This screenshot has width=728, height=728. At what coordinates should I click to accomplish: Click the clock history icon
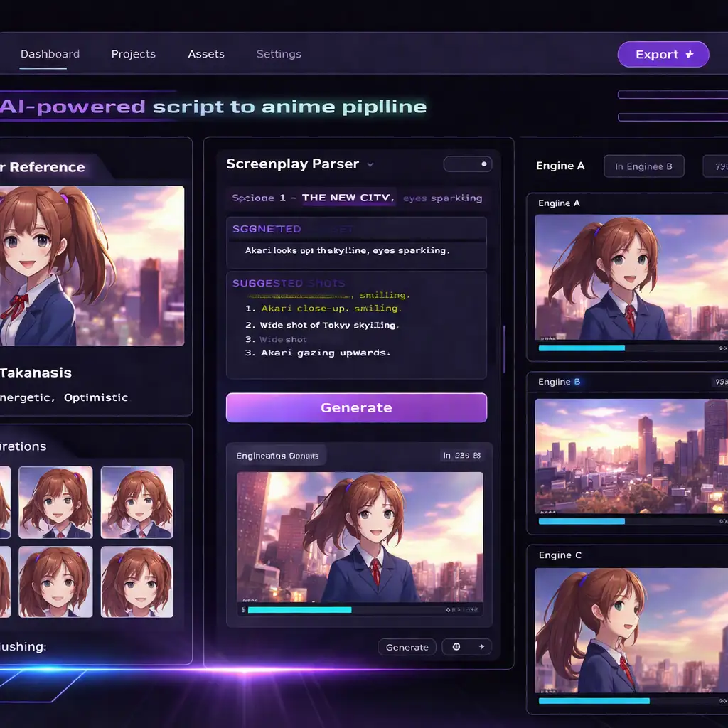456,647
